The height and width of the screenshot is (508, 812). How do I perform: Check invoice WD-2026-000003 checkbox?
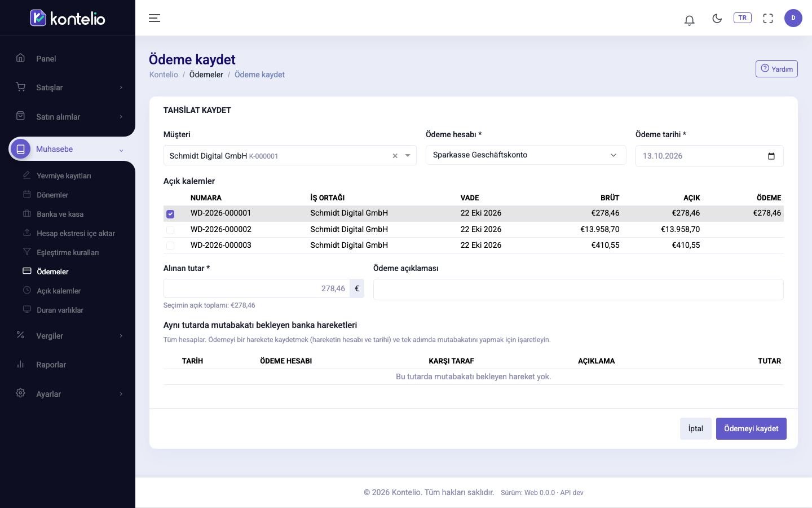170,246
